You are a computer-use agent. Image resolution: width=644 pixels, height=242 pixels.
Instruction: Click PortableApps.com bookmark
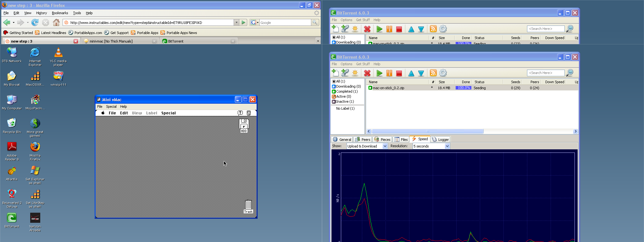tap(85, 32)
